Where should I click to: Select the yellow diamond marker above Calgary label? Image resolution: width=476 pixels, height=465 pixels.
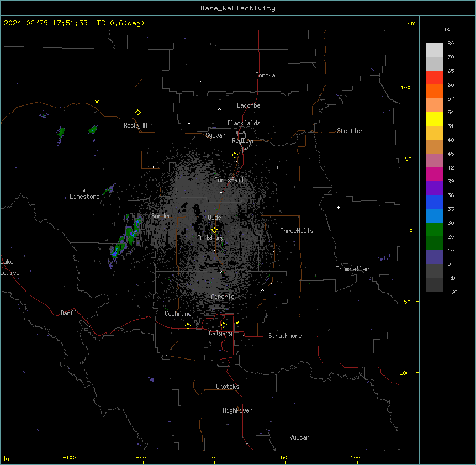pyautogui.click(x=224, y=325)
